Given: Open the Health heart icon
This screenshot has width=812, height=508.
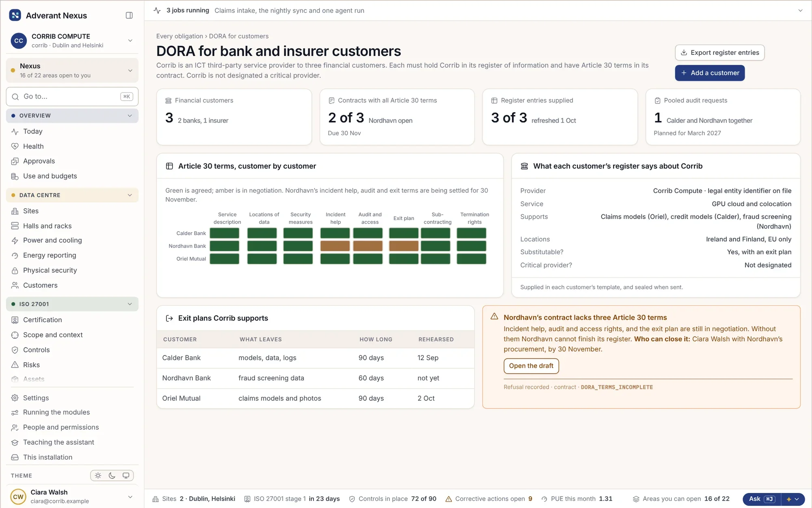Looking at the screenshot, I should click(x=15, y=146).
